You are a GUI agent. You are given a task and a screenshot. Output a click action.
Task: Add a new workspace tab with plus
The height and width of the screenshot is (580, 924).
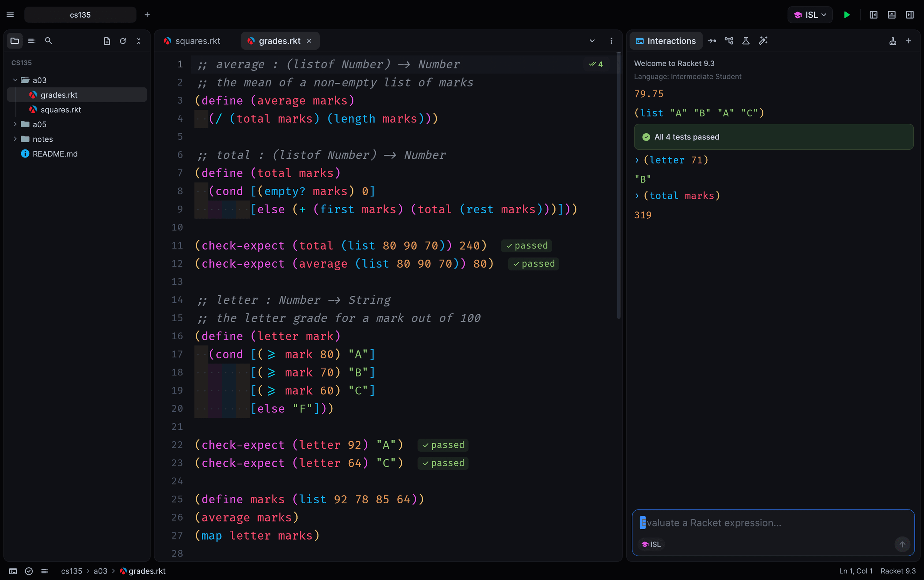[147, 15]
